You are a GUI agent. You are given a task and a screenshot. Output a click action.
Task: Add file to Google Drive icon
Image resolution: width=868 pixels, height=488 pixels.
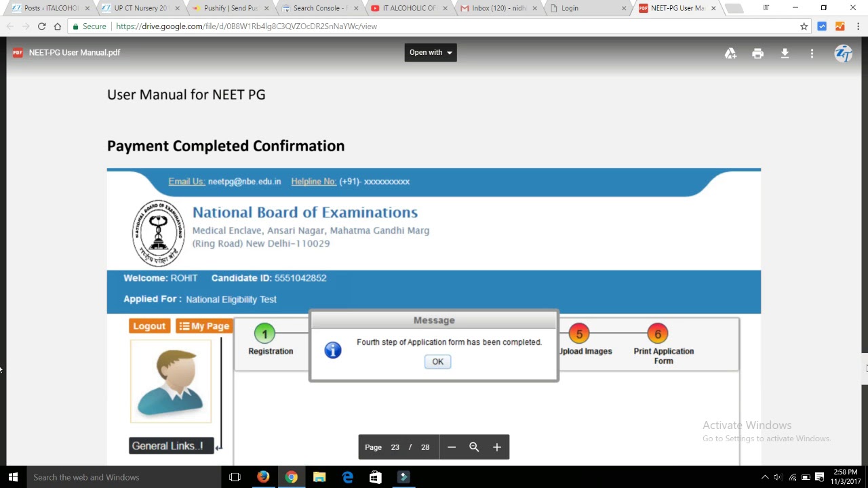click(730, 53)
